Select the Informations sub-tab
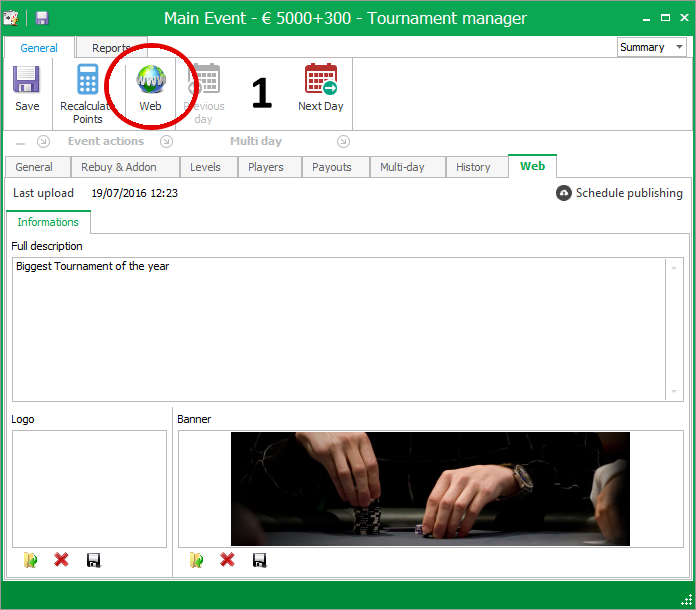Screen dimensions: 696x610 48,222
